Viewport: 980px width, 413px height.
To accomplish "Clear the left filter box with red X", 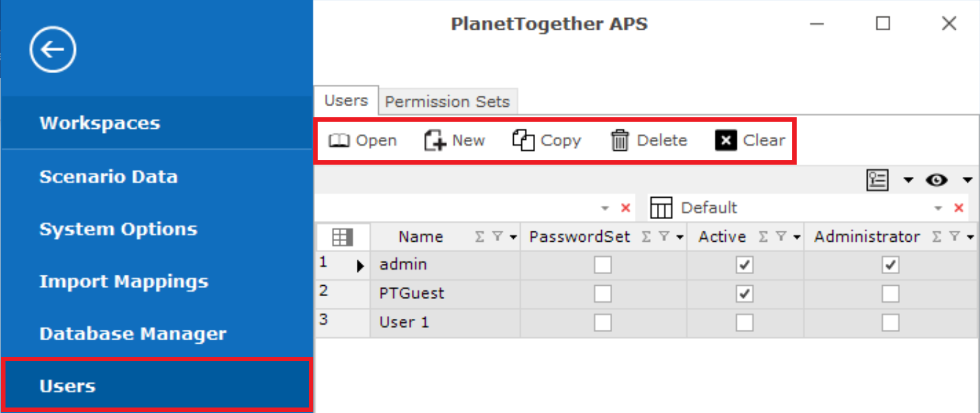I will 625,208.
